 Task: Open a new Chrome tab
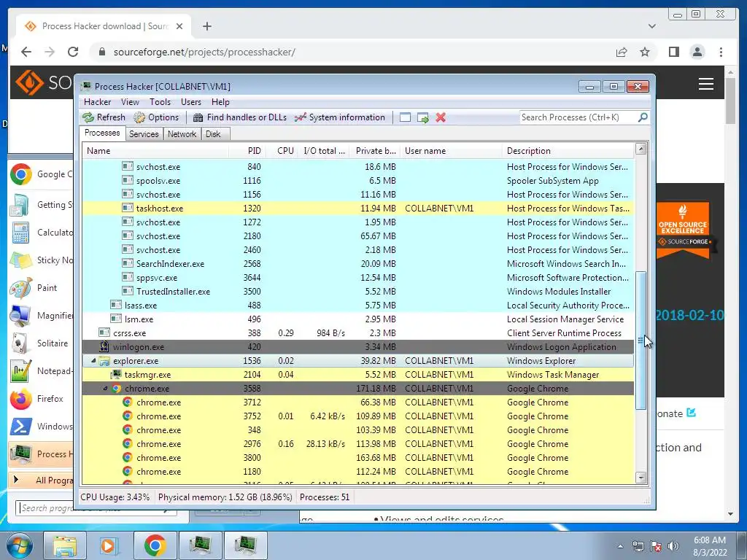click(206, 26)
